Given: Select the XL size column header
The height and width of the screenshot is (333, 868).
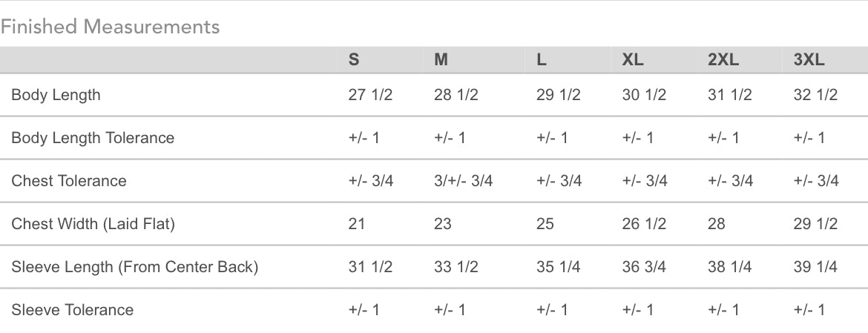Looking at the screenshot, I should pos(633,60).
